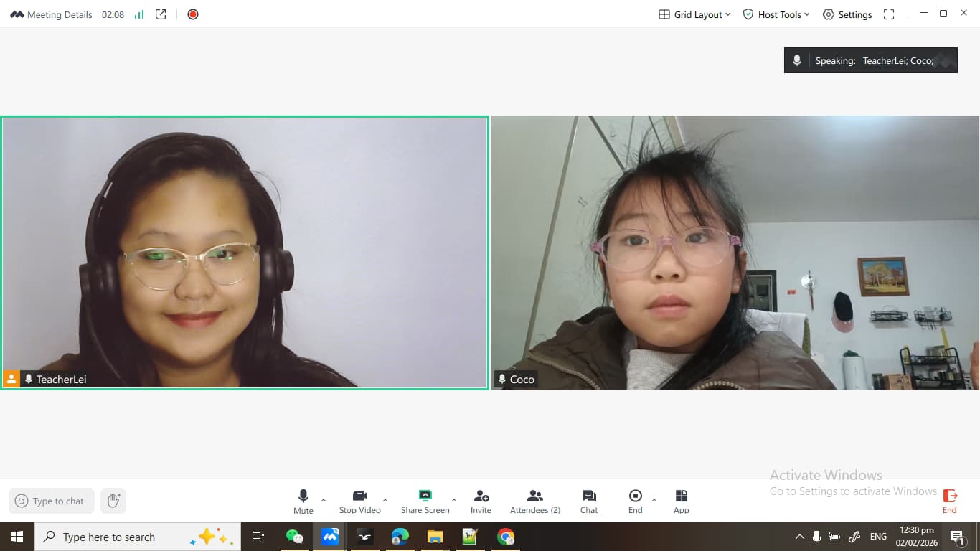Click the Share Screen button
The width and height of the screenshot is (980, 551).
[425, 501]
